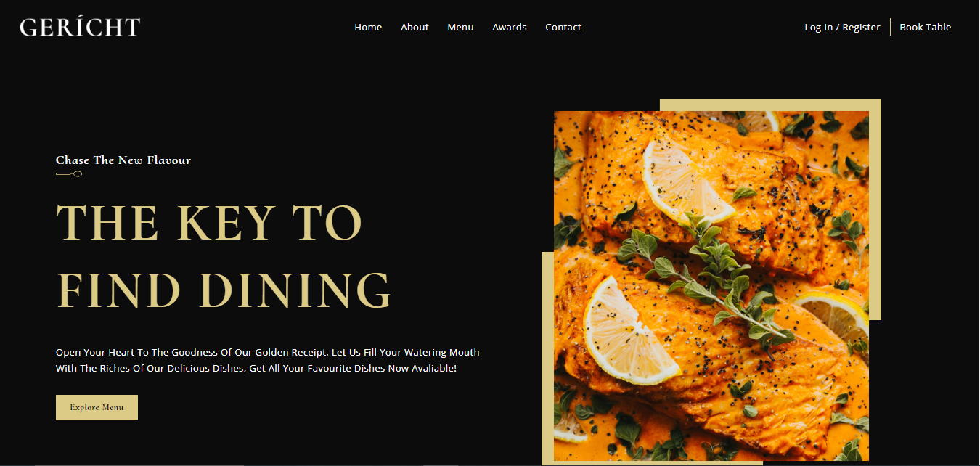Click the Chase The New Flavour subheading
The height and width of the screenshot is (466, 980).
tap(123, 160)
